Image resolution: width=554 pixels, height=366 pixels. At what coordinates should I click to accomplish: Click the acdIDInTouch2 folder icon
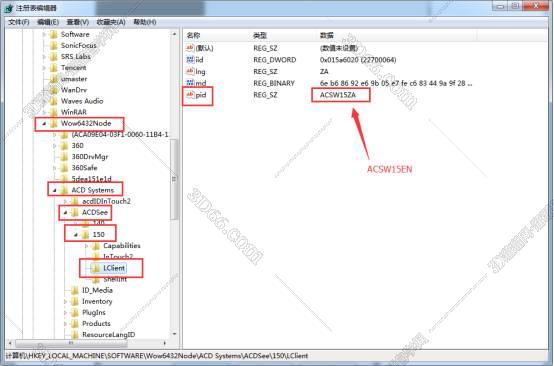75,201
